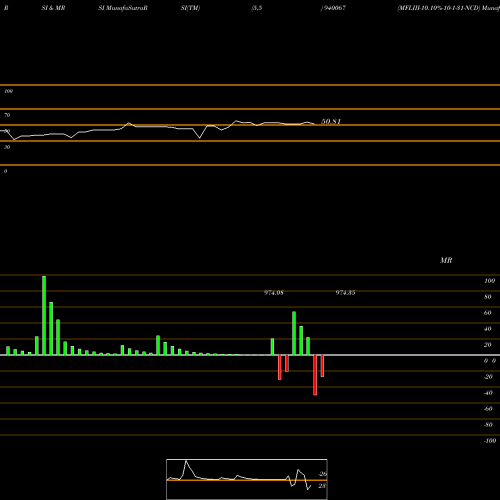Click the MFLIII-10.19% NCD symbol title

pos(448,8)
